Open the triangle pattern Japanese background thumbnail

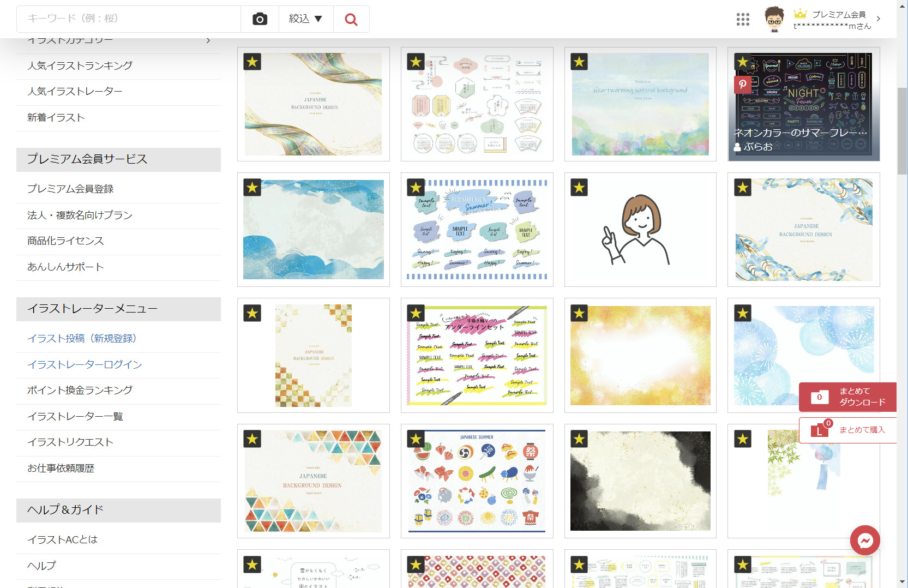(314, 481)
